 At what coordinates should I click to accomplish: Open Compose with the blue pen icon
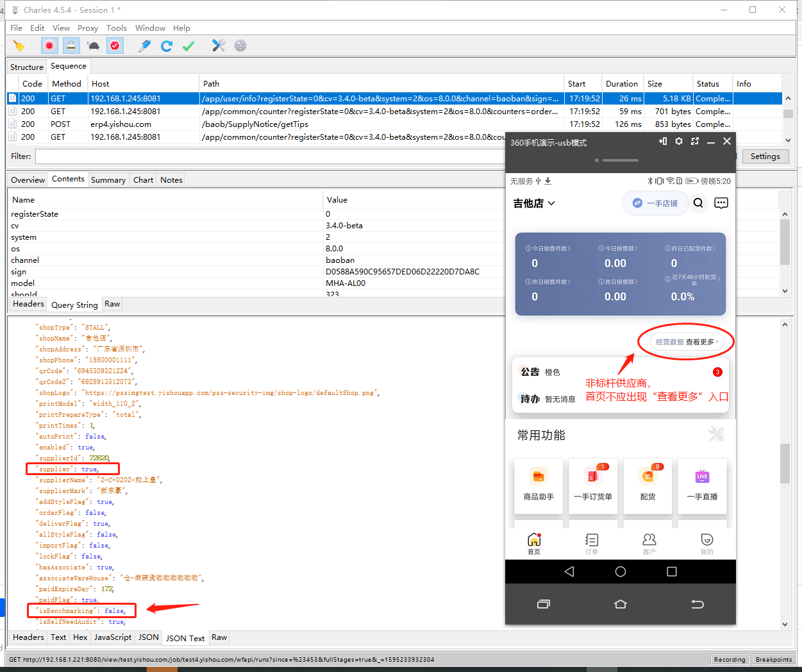[x=145, y=46]
